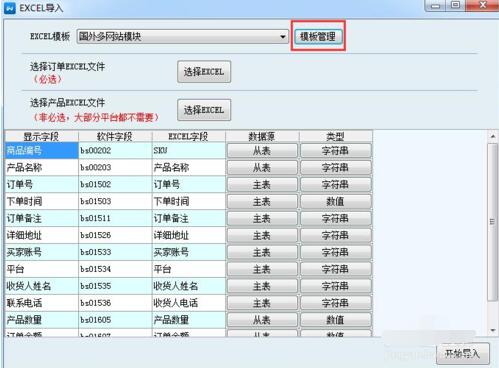Minimize the EXCEL导入 window
Image resolution: width=499 pixels, height=368 pixels.
coord(435,5)
